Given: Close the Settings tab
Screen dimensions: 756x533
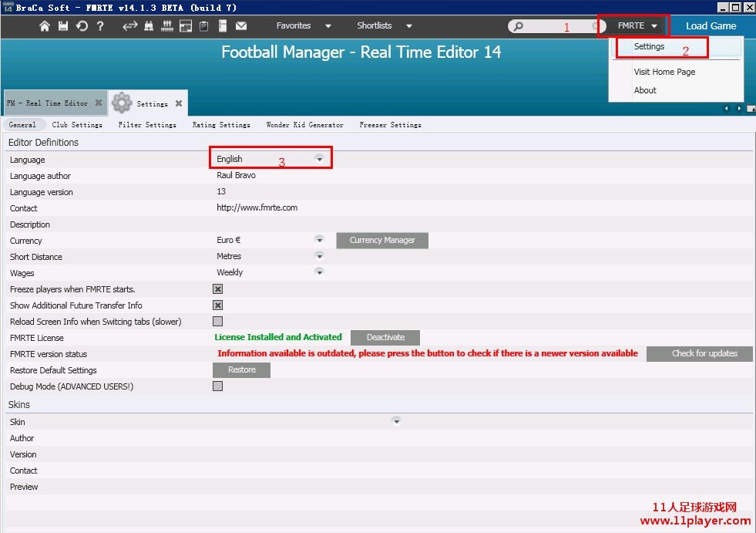Looking at the screenshot, I should [179, 103].
